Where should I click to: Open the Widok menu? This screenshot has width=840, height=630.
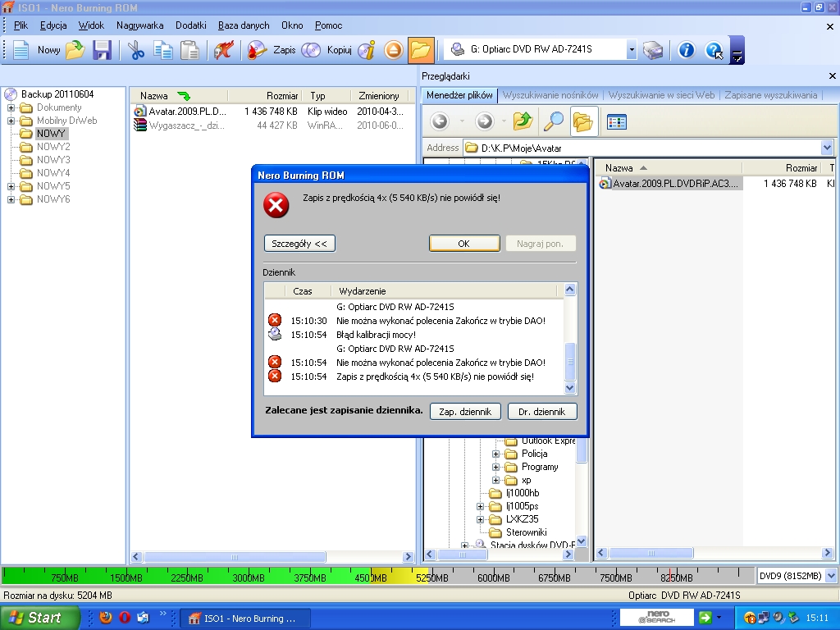[91, 25]
